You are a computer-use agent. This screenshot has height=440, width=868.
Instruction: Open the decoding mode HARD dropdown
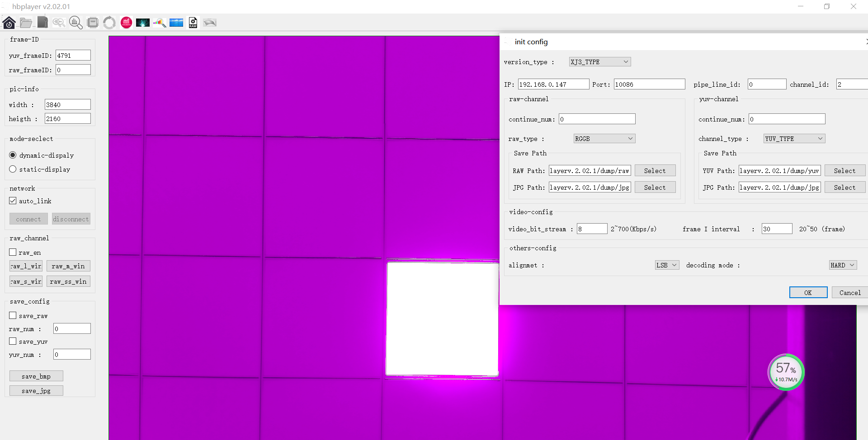pyautogui.click(x=843, y=265)
